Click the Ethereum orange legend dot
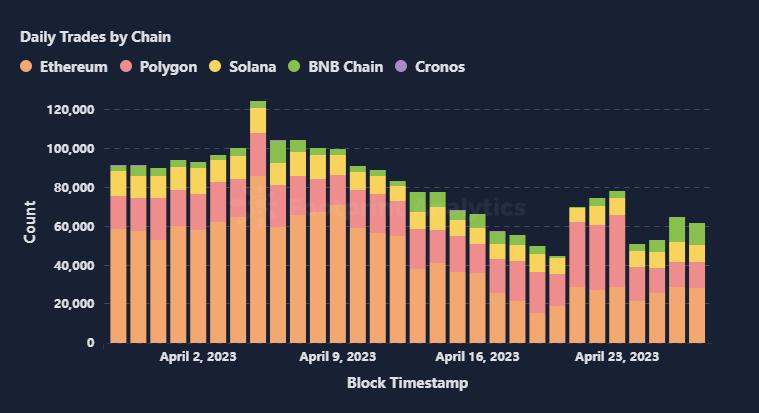This screenshot has height=413, width=759. pyautogui.click(x=26, y=66)
